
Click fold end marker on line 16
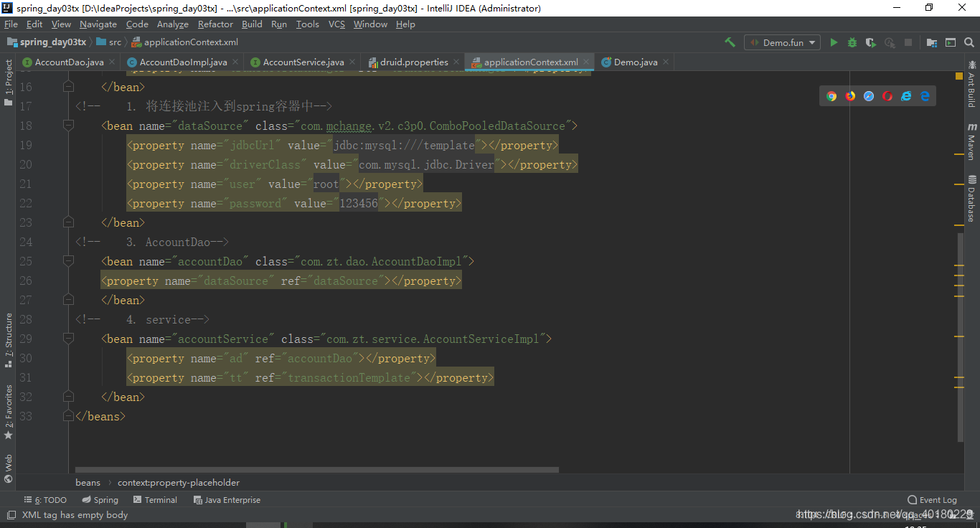(x=68, y=87)
